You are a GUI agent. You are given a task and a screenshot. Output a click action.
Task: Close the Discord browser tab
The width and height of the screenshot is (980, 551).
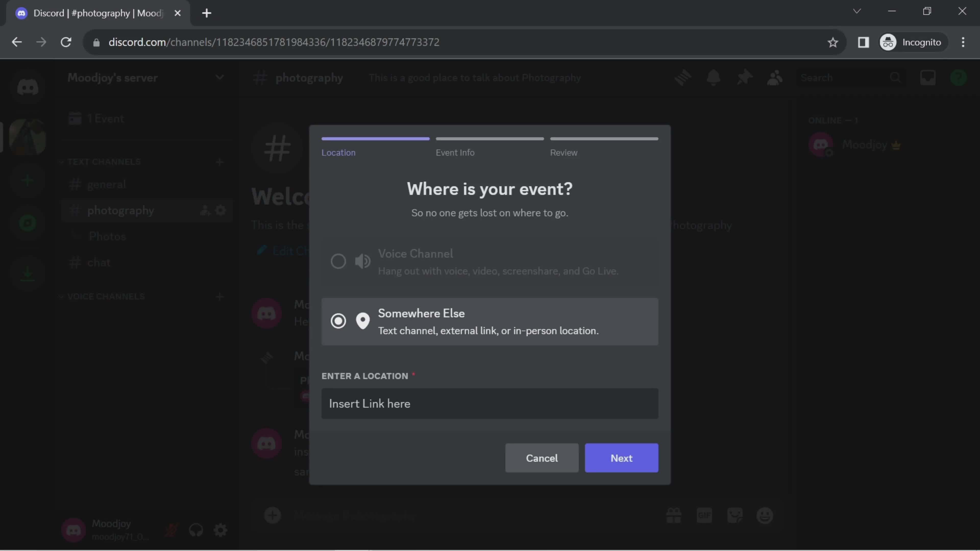[177, 13]
